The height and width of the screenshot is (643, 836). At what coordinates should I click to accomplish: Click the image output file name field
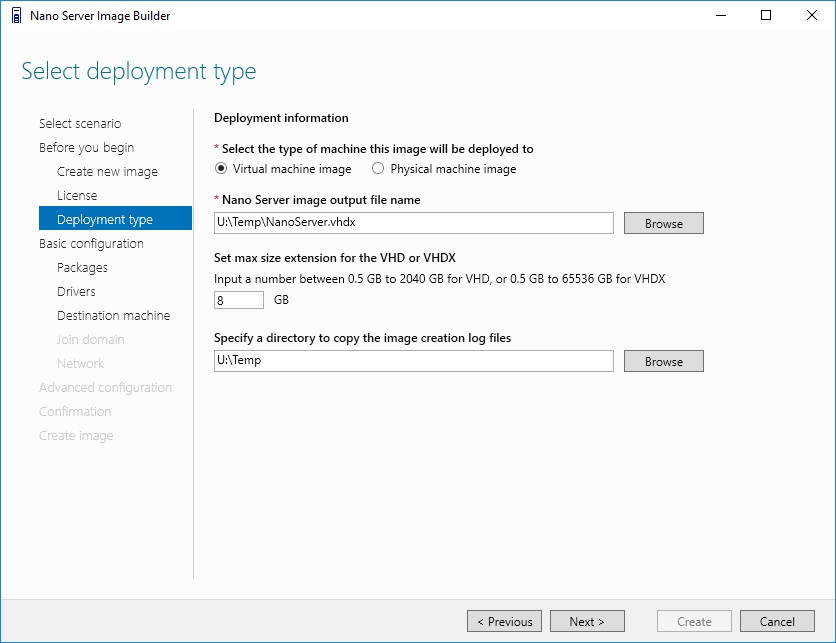[x=414, y=223]
